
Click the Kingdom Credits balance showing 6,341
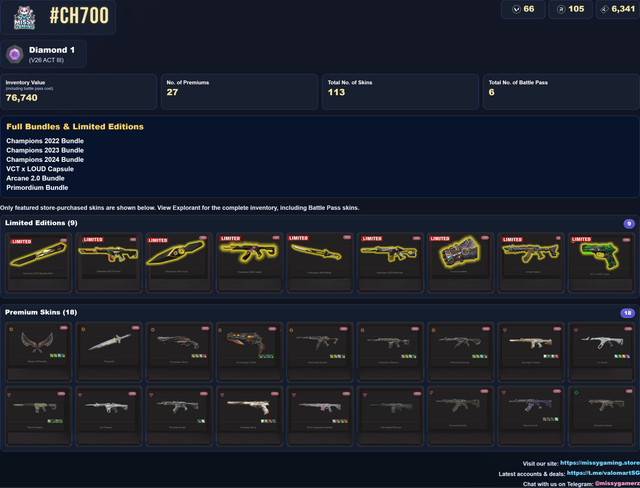coord(618,9)
